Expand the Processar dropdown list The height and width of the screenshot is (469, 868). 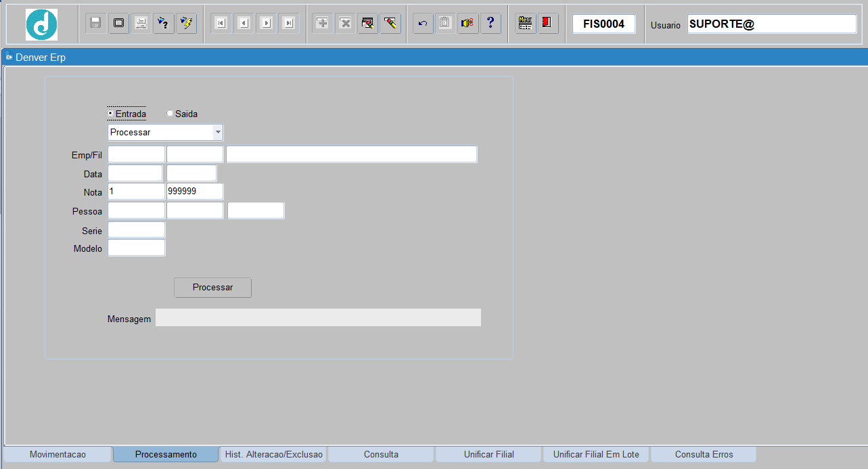pyautogui.click(x=218, y=133)
